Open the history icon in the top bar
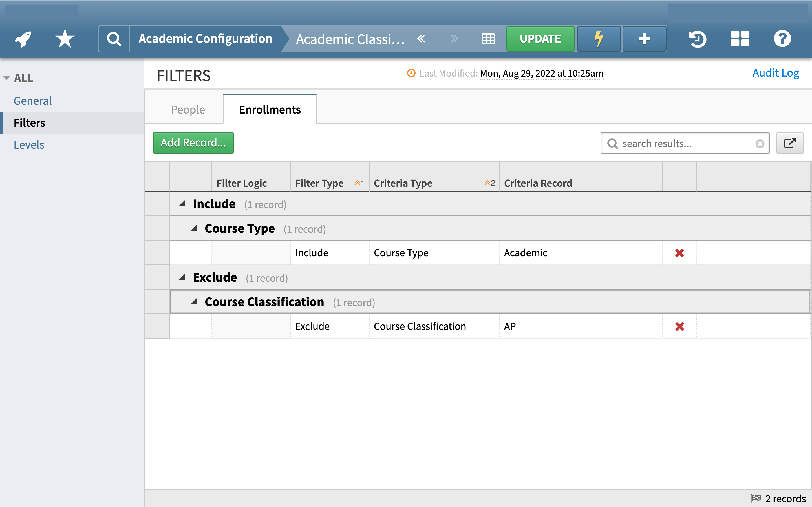The image size is (812, 507). 698,38
